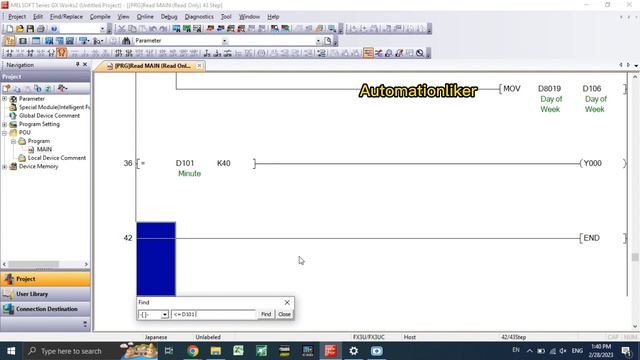
Task: Expand the Device Memory tree node
Action: (x=4, y=167)
